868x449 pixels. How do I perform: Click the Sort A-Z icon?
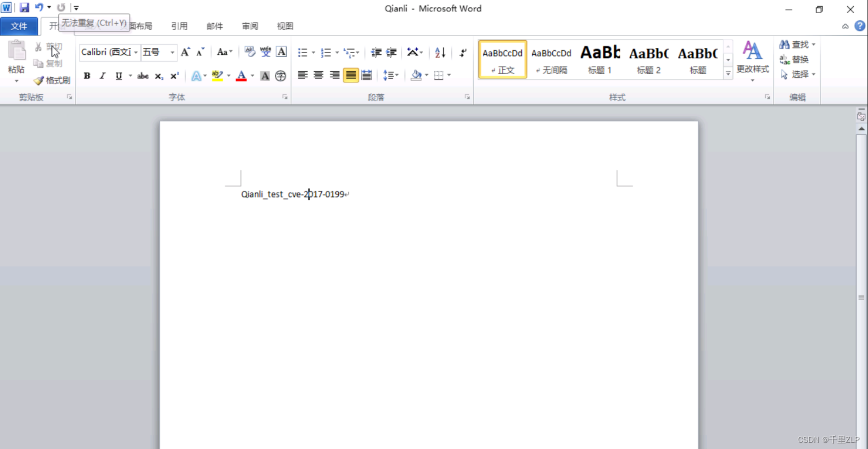(440, 53)
